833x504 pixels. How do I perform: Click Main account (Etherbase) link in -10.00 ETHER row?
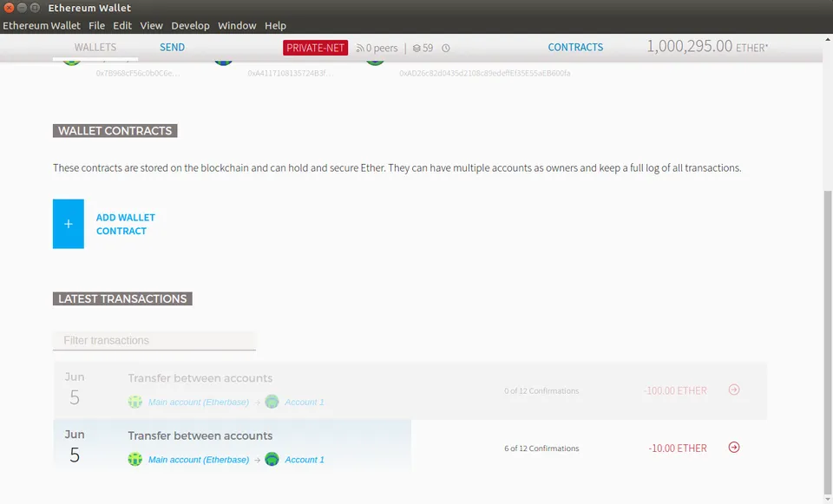click(199, 460)
